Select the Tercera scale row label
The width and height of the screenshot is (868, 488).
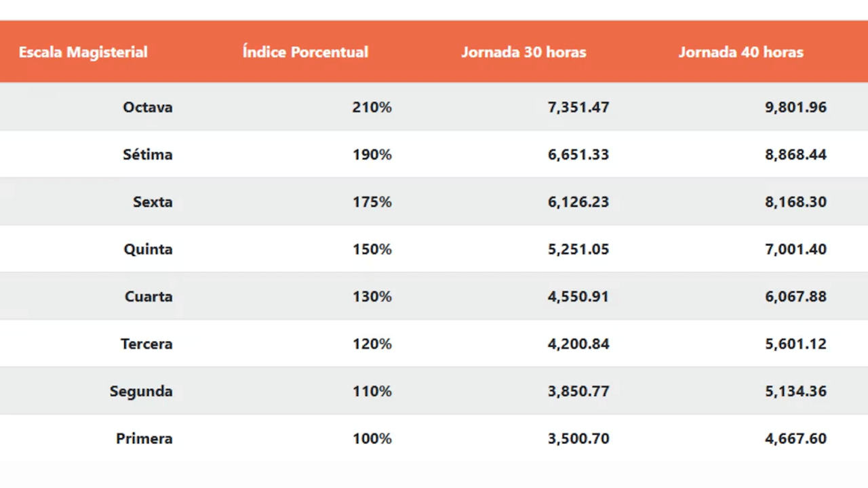[146, 344]
